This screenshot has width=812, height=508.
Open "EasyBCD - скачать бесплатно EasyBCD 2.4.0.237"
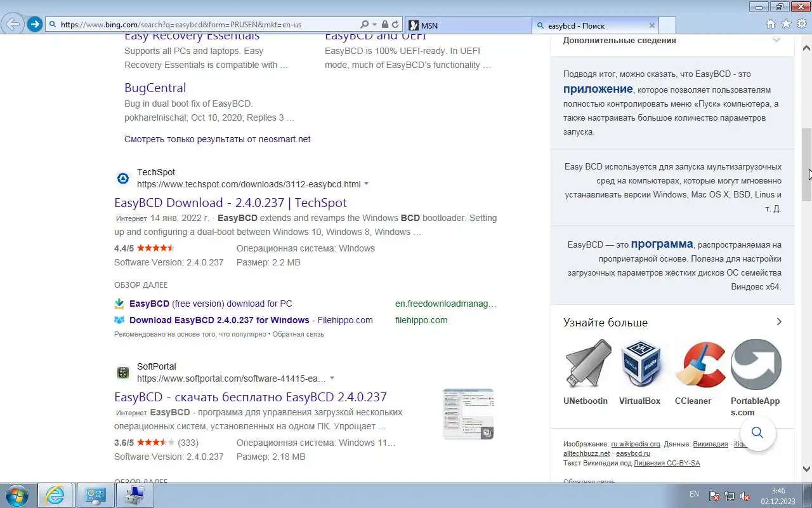[251, 397]
